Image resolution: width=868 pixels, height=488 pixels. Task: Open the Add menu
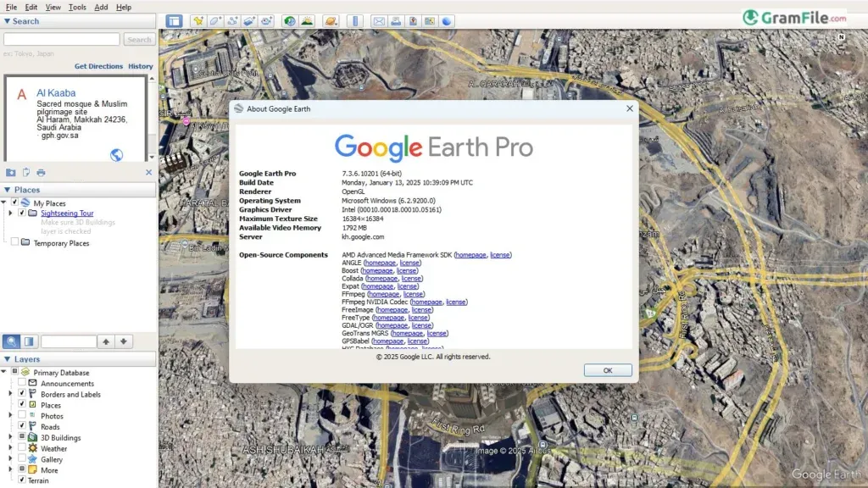(101, 7)
